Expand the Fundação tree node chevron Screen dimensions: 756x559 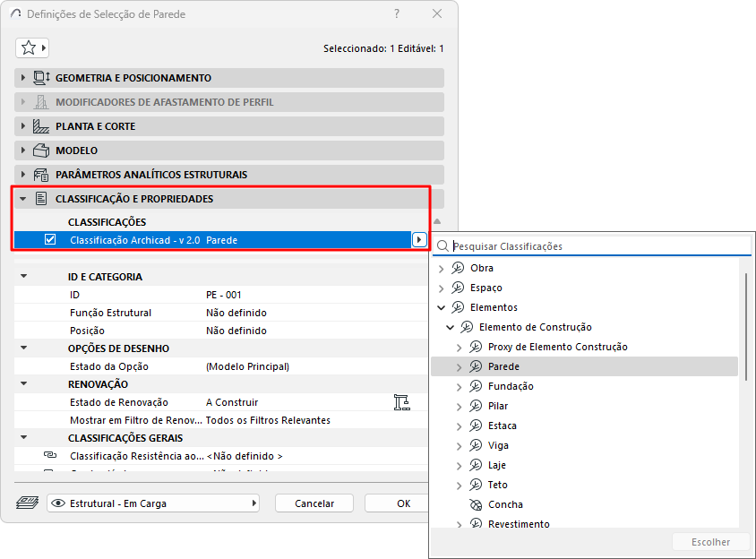459,387
